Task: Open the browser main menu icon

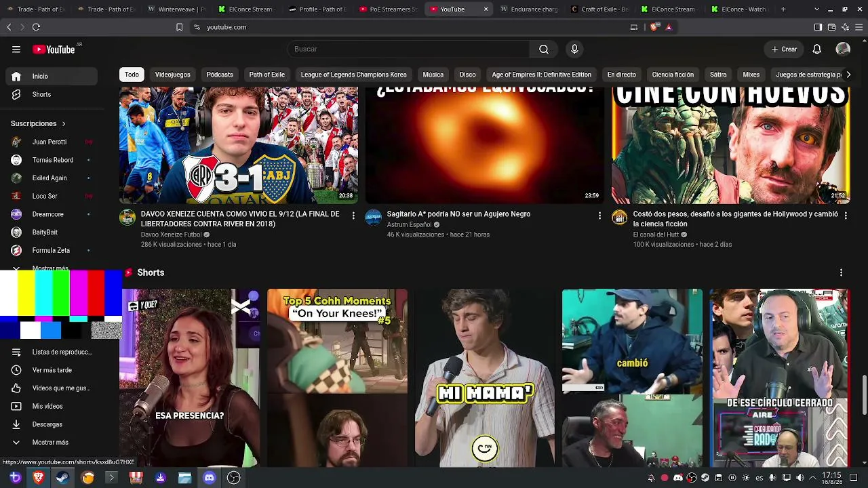Action: tap(859, 27)
